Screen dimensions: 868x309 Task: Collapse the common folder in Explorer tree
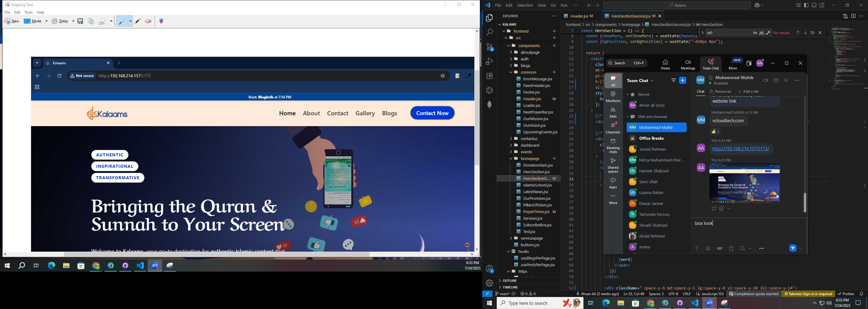point(528,72)
